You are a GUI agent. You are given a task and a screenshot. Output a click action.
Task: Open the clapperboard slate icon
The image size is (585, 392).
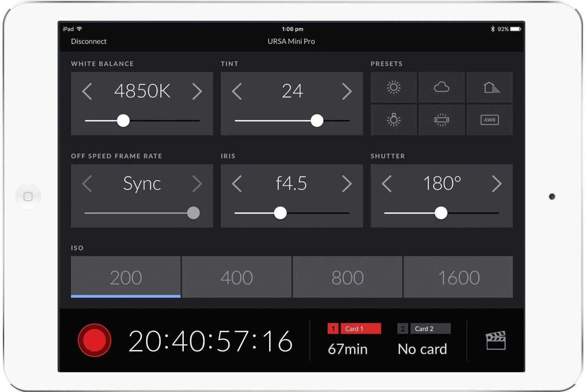496,340
